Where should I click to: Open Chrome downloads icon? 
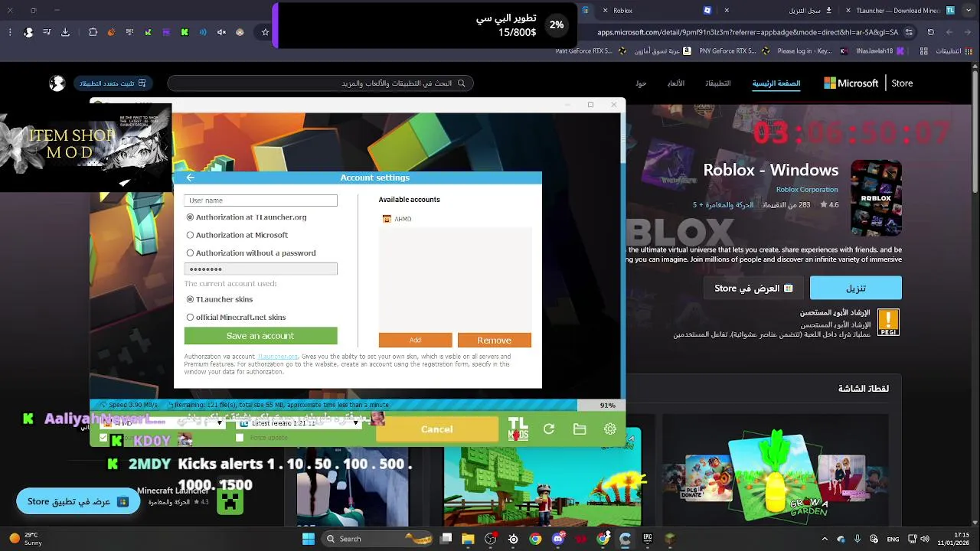(66, 32)
